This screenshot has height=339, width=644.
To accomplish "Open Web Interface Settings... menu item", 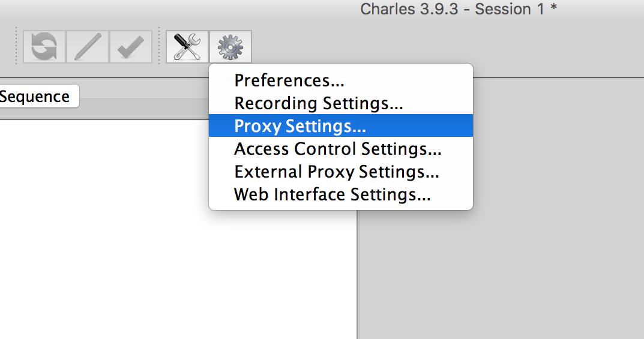I will tap(332, 194).
